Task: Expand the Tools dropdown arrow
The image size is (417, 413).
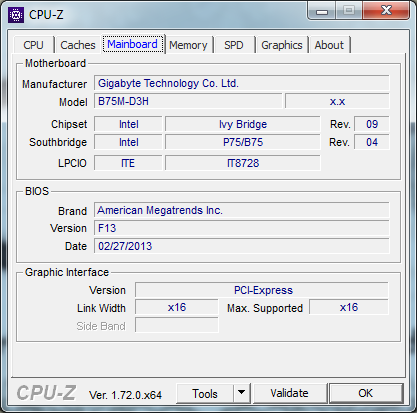Action: pos(242,394)
